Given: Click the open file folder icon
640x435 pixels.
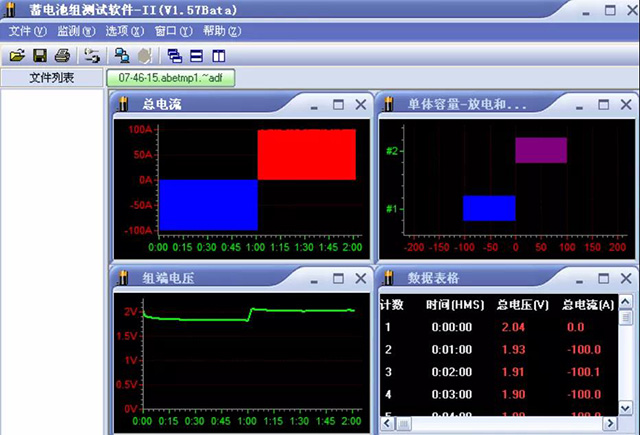Looking at the screenshot, I should (x=18, y=55).
